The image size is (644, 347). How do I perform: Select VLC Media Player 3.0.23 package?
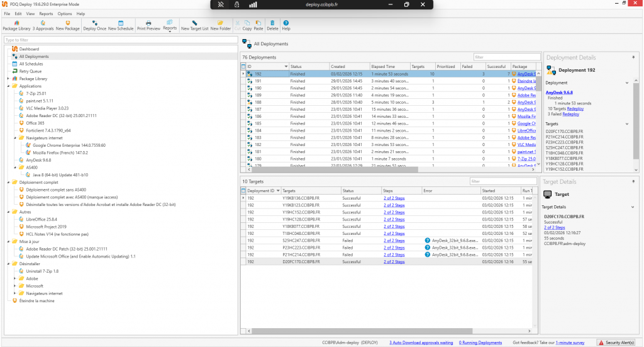[47, 108]
